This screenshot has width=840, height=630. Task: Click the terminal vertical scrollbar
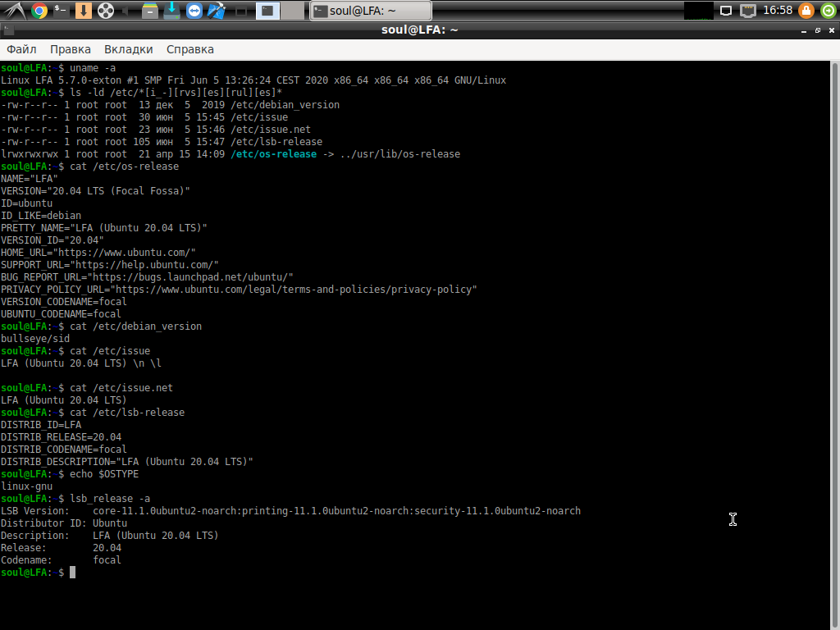834,345
